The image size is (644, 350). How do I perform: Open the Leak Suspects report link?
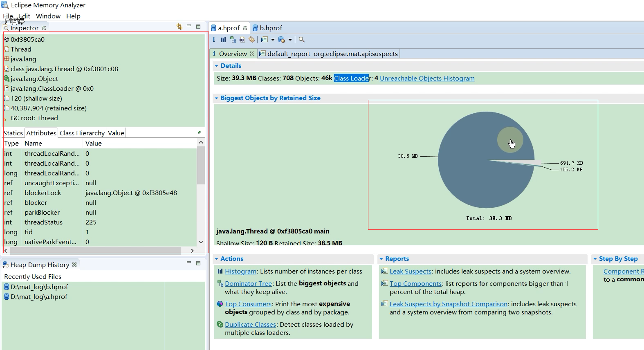coord(411,271)
